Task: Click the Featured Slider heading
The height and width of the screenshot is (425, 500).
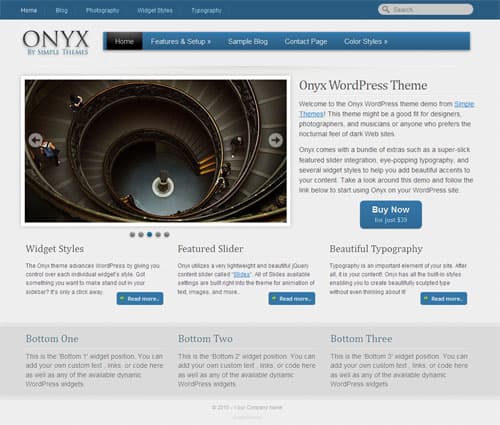Action: [x=210, y=249]
